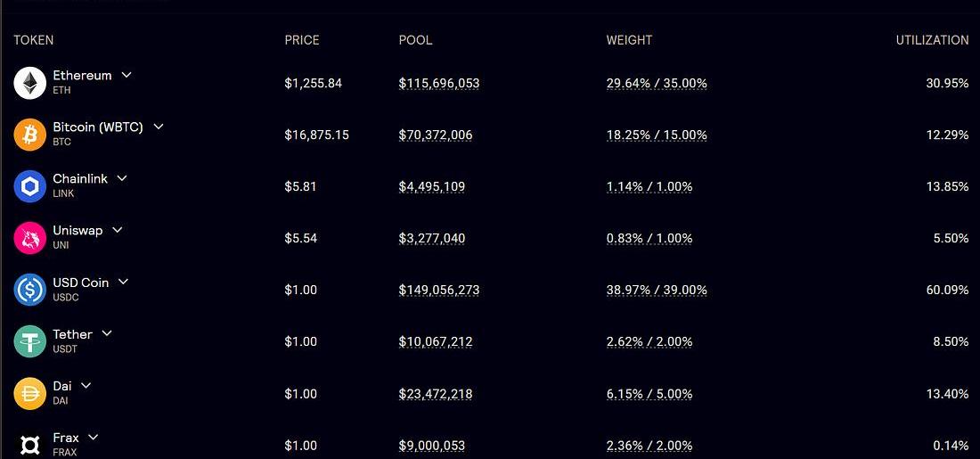Click the orange Bitcoin WBTC logo
The image size is (980, 459).
[x=30, y=135]
